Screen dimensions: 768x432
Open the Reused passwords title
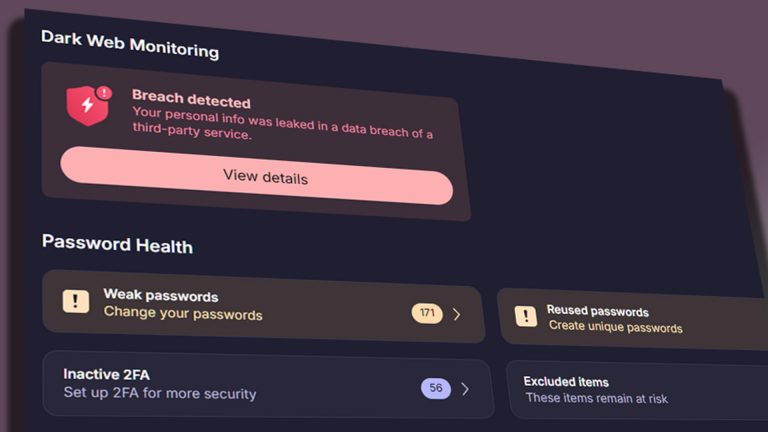[x=597, y=311]
